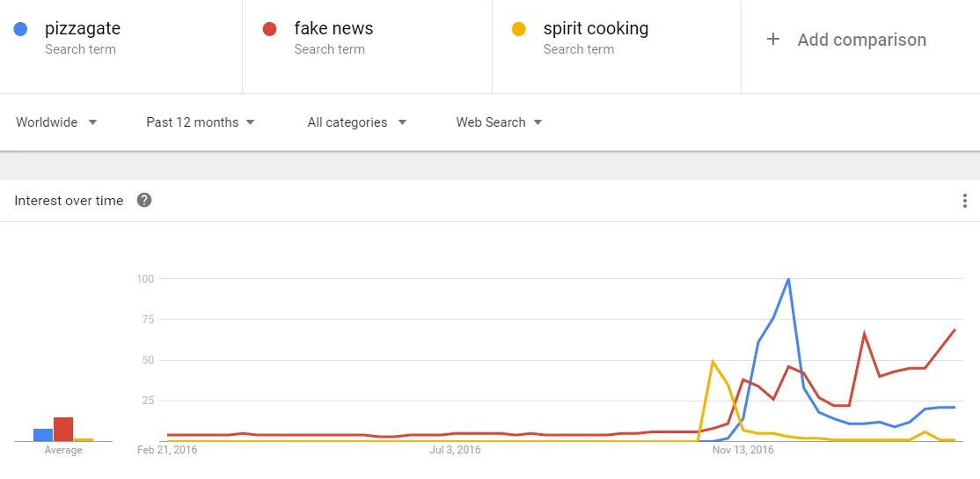Select the pizzagate search term
The width and height of the screenshot is (980, 479).
83,28
